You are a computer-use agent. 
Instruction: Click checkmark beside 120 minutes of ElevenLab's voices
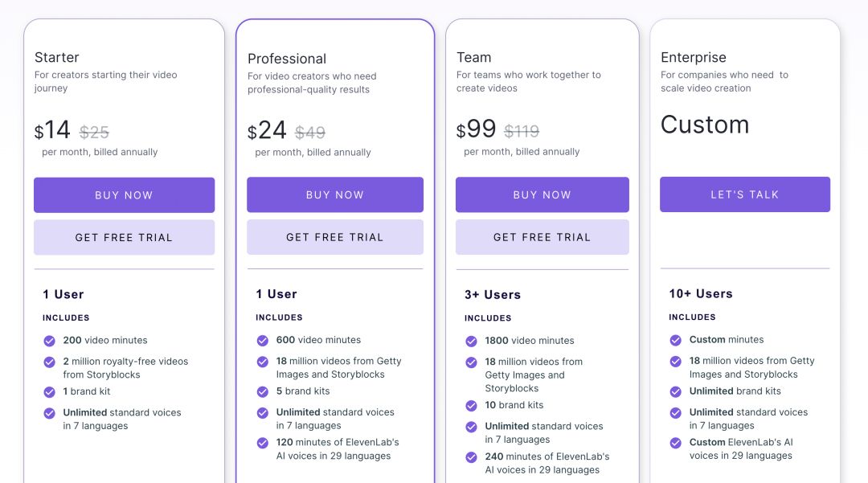pos(262,443)
